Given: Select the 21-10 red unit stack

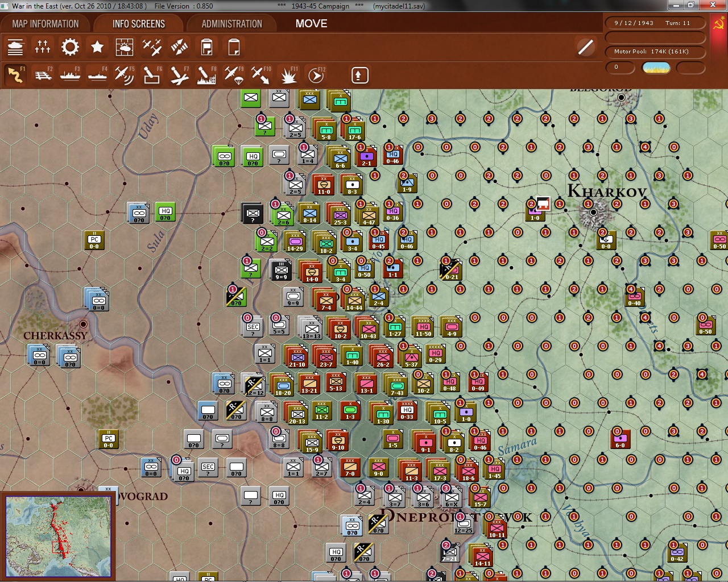Looking at the screenshot, I should pos(297,357).
